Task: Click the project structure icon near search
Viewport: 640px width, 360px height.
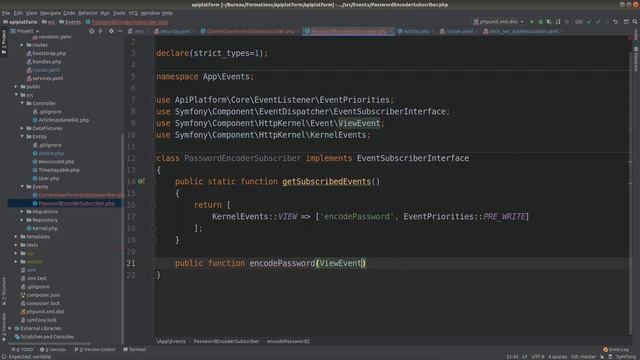Action: (x=626, y=22)
